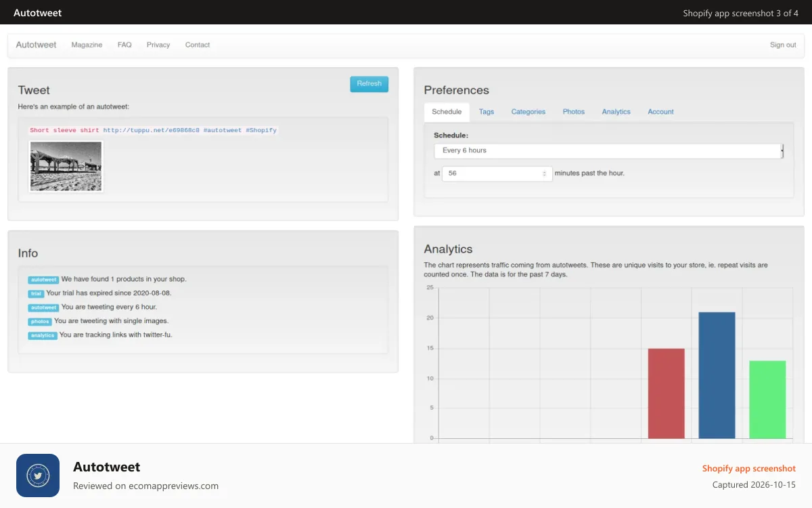Click the blue bar in Analytics chart

coord(717,375)
